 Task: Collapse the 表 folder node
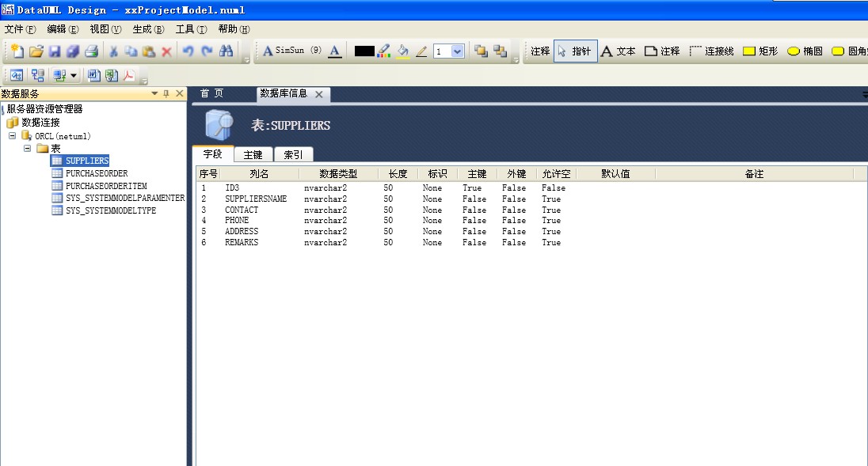(x=27, y=148)
